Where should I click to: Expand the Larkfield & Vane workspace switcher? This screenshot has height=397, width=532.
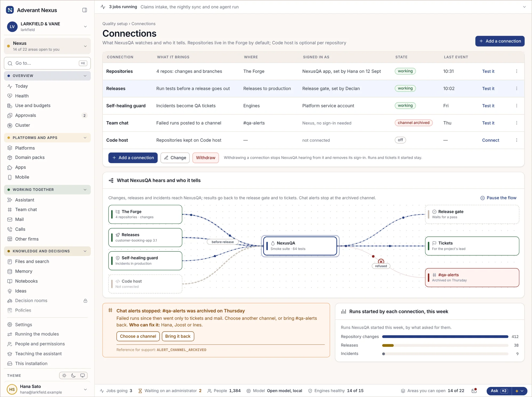coord(85,27)
